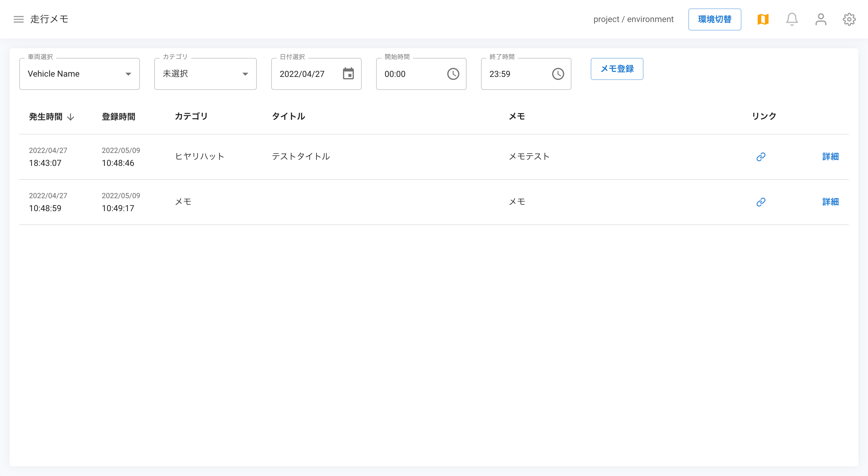Open the hamburger navigation menu
The image size is (868, 476).
click(x=18, y=19)
